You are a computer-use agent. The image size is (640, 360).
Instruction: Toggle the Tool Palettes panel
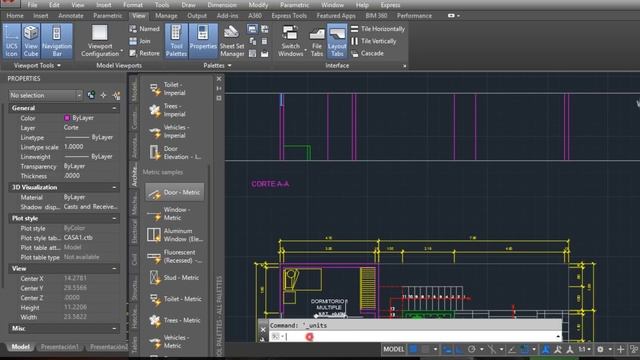click(x=176, y=41)
